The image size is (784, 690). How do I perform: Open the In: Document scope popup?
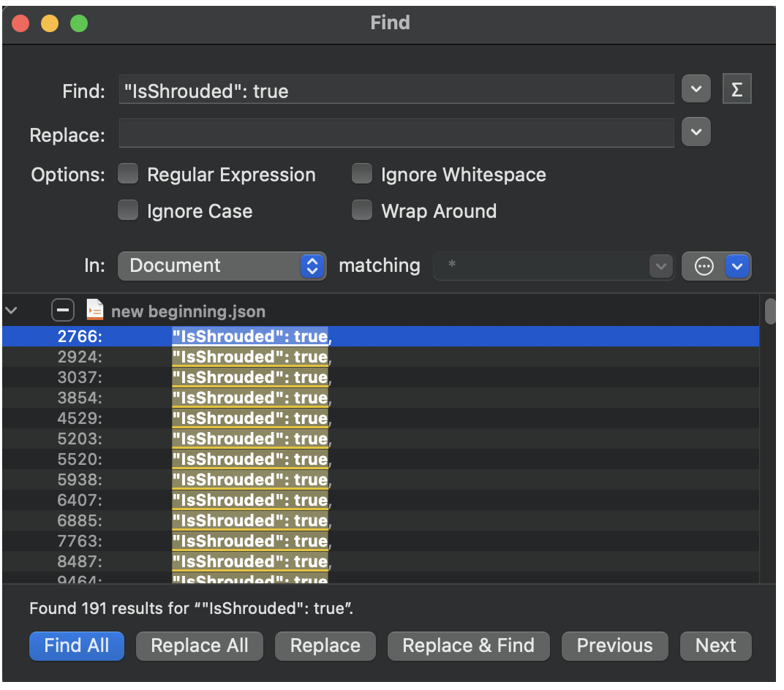[222, 265]
